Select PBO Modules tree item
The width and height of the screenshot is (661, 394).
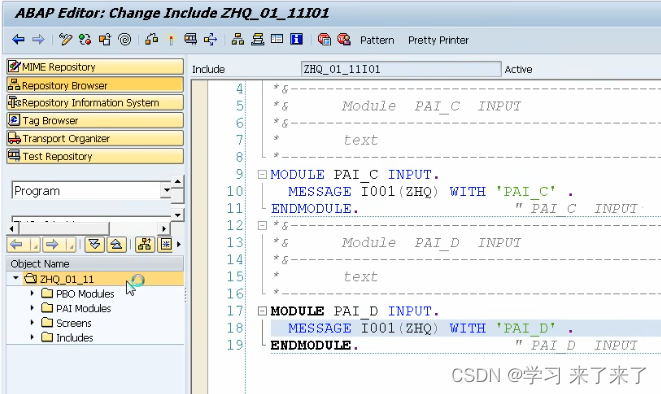click(x=85, y=293)
